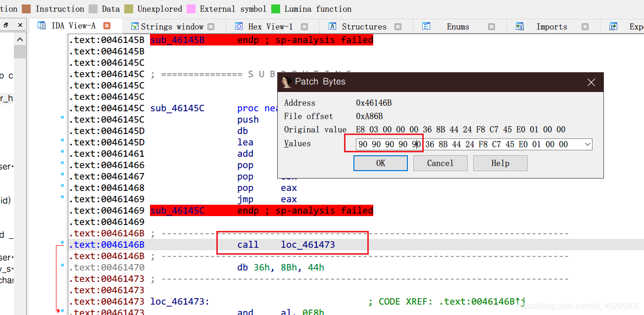The width and height of the screenshot is (644, 315).
Task: Click the CODE XREF .text:0046146B comment
Action: 447,302
